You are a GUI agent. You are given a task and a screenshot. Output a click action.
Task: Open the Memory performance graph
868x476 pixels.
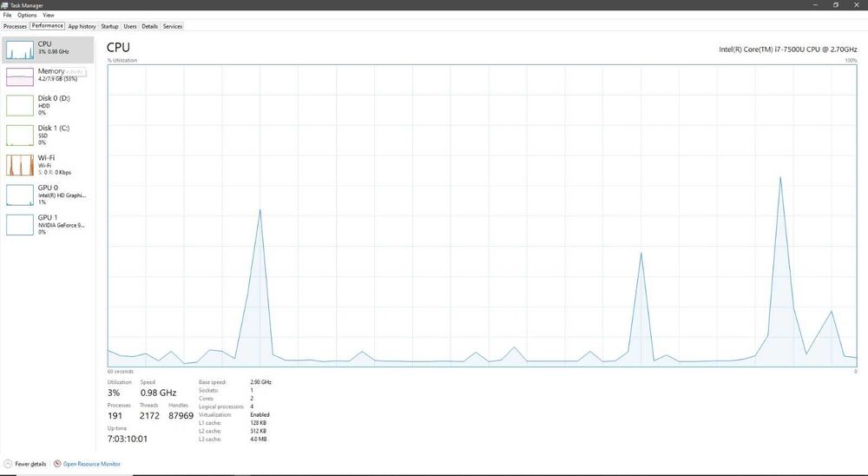(20, 77)
